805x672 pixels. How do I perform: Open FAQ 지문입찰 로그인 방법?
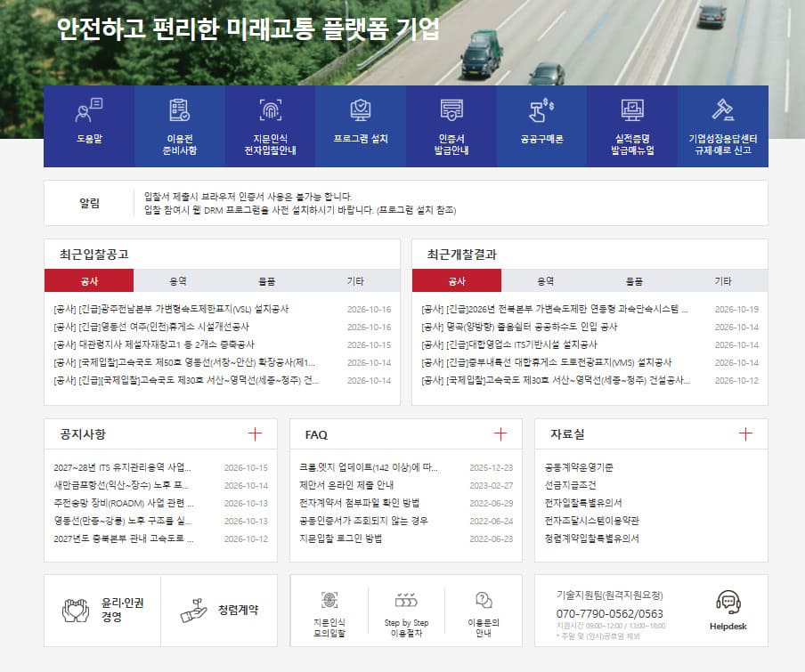(x=341, y=538)
